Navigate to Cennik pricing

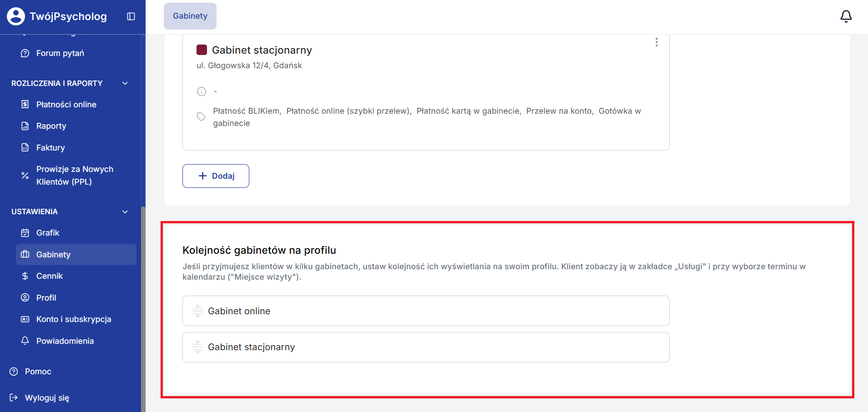pyautogui.click(x=49, y=276)
